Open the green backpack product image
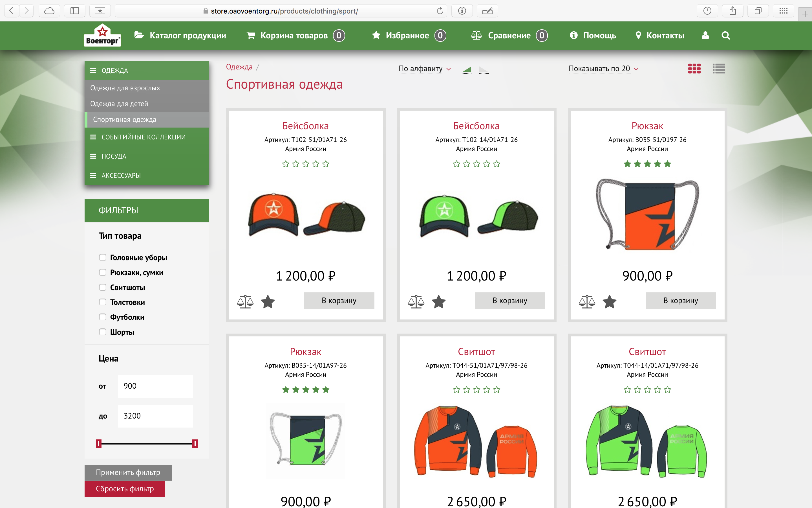 tap(306, 441)
